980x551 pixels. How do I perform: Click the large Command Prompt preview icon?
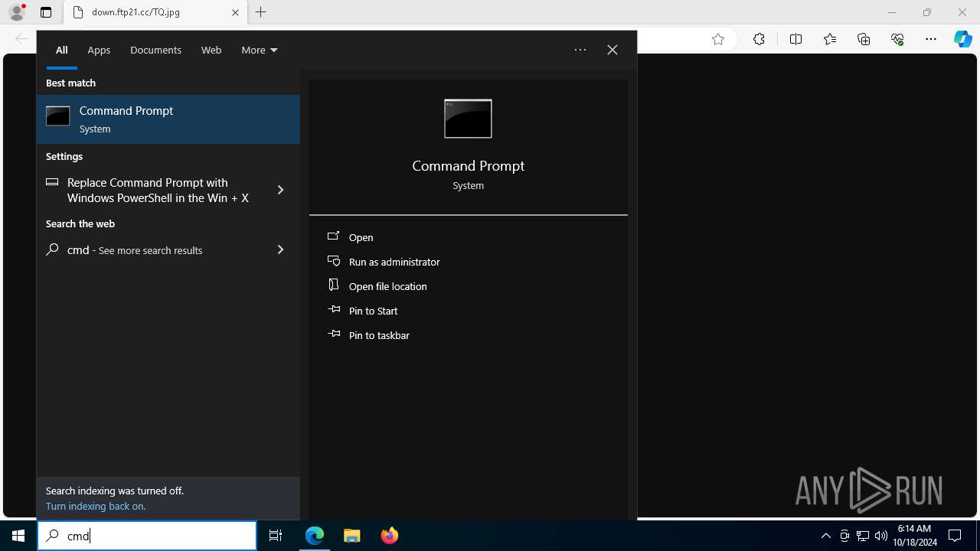[x=468, y=119]
